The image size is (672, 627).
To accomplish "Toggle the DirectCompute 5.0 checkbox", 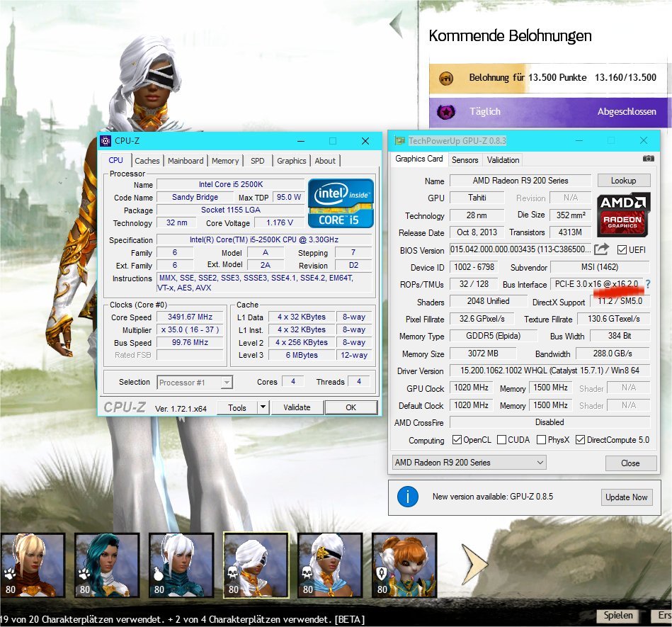I will [580, 440].
